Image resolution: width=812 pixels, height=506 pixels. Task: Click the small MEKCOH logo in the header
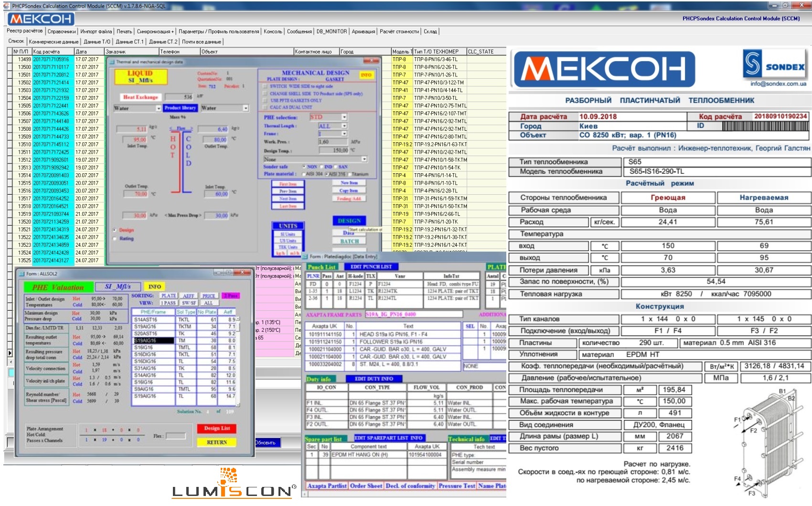point(41,19)
